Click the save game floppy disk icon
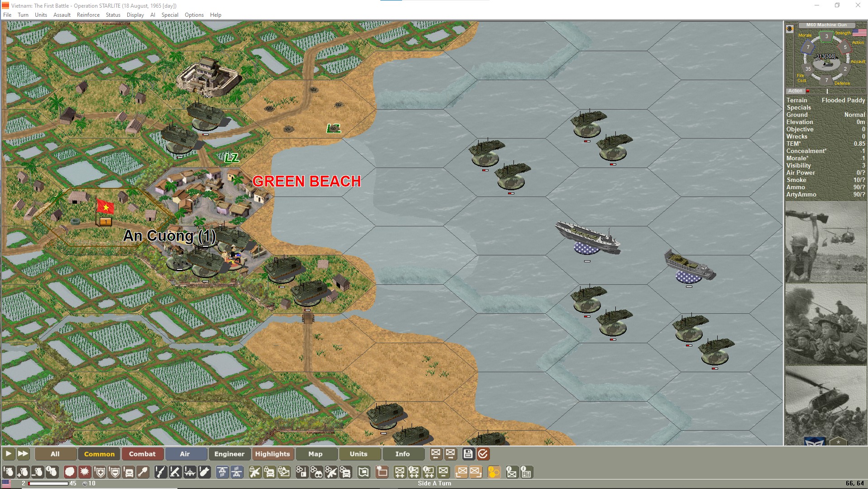 click(468, 454)
